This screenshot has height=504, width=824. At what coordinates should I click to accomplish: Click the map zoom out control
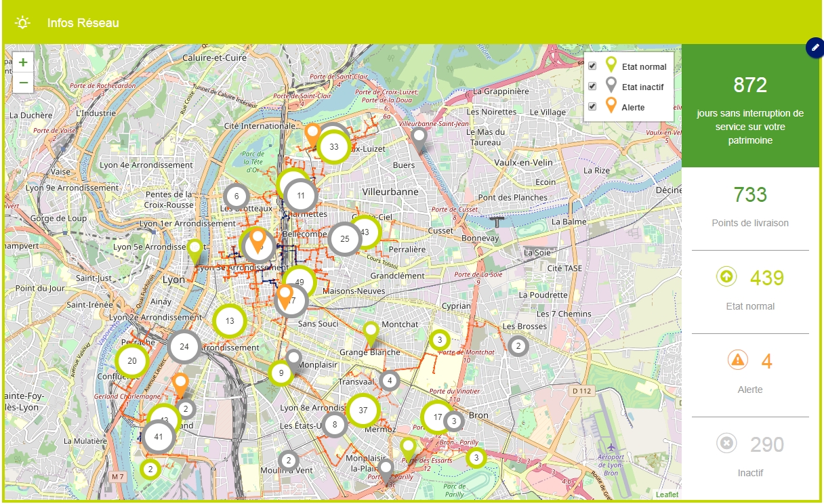pyautogui.click(x=22, y=82)
